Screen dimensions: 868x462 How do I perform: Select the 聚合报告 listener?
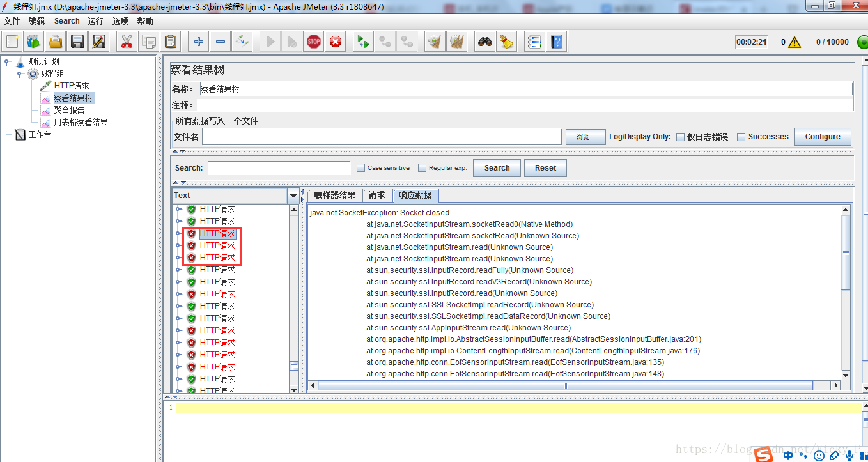pos(69,110)
